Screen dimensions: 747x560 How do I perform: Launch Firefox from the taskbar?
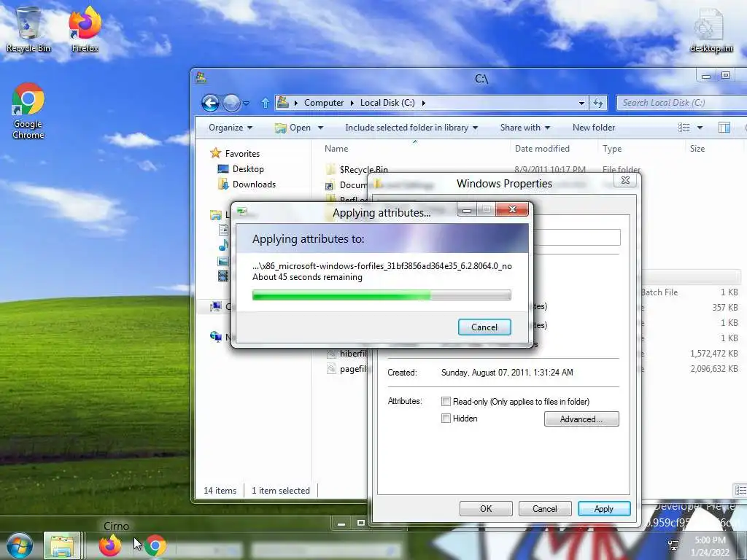click(x=110, y=545)
